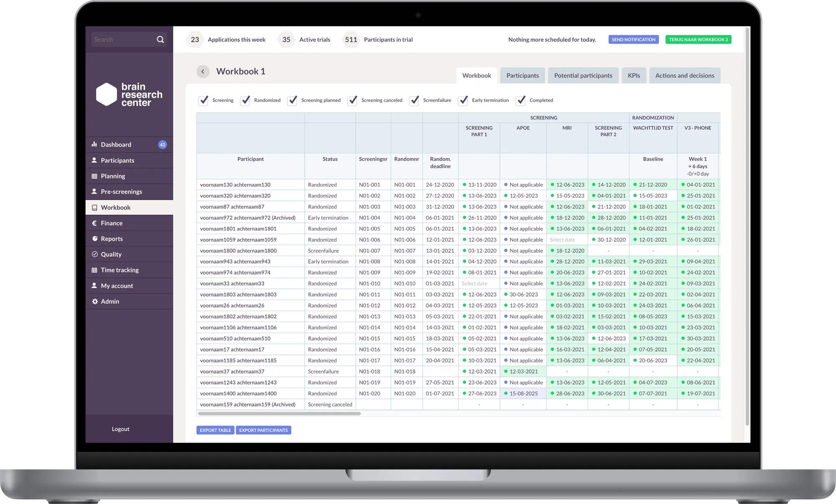Open the Actions and decisions tab
Viewport: 836px width, 504px height.
(685, 76)
